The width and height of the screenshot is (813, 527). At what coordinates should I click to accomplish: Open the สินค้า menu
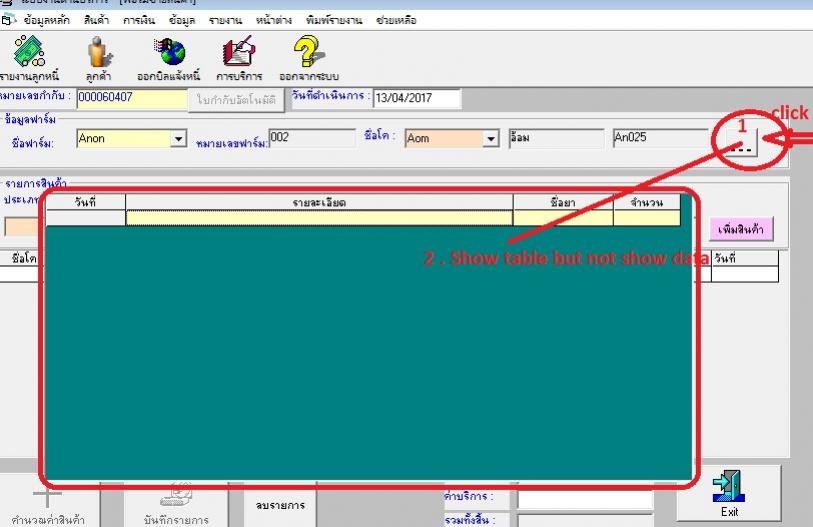[96, 20]
